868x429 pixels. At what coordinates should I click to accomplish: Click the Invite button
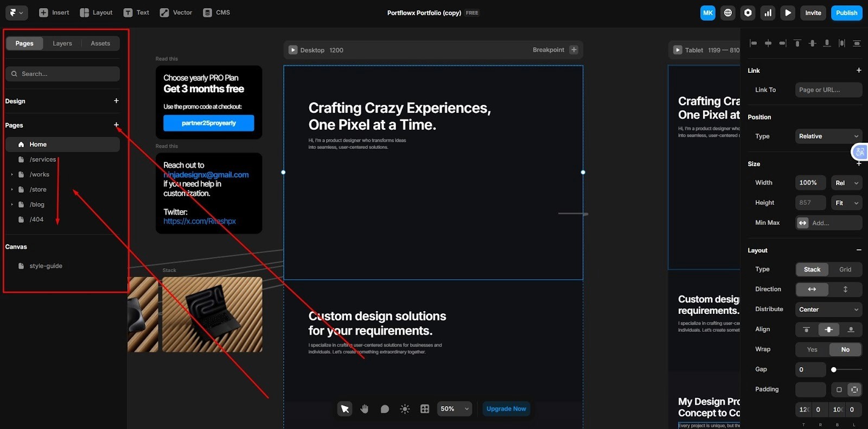pyautogui.click(x=813, y=13)
